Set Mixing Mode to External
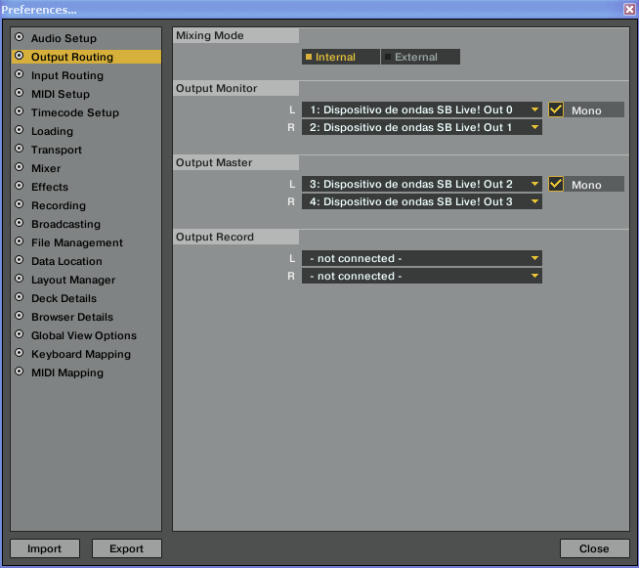Viewport: 639px width, 568px height. tap(421, 57)
